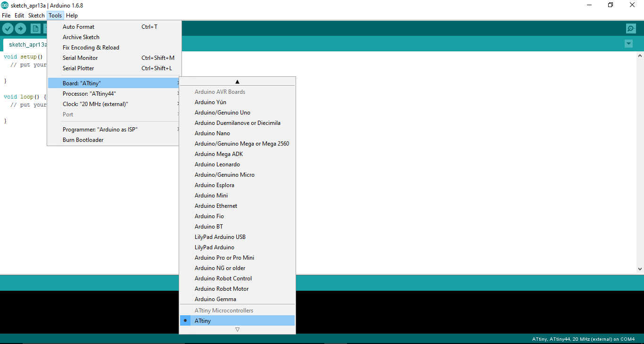
Task: Select Arduino Mega ADK board
Action: 237,154
